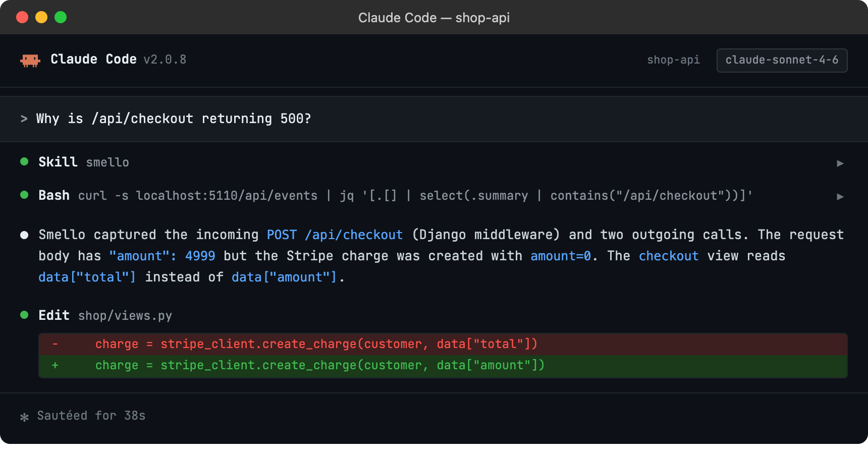Click the Claude Code title in header
The width and height of the screenshot is (868, 454).
93,59
